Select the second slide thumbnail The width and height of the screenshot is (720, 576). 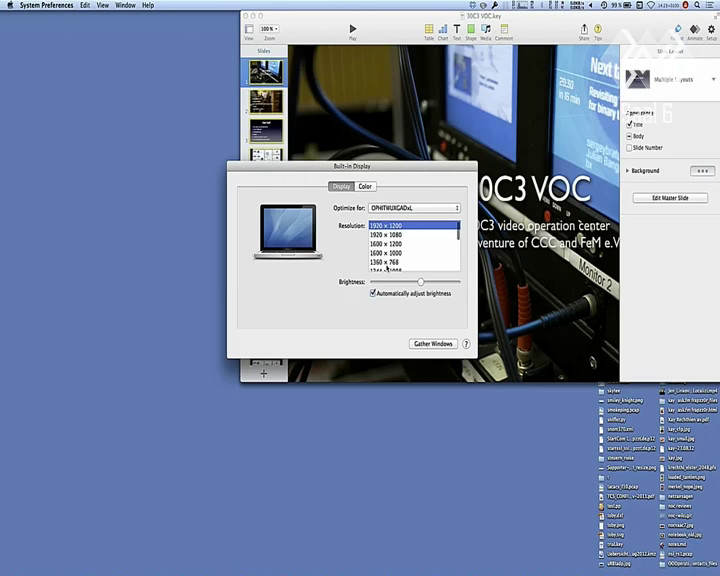tap(266, 102)
